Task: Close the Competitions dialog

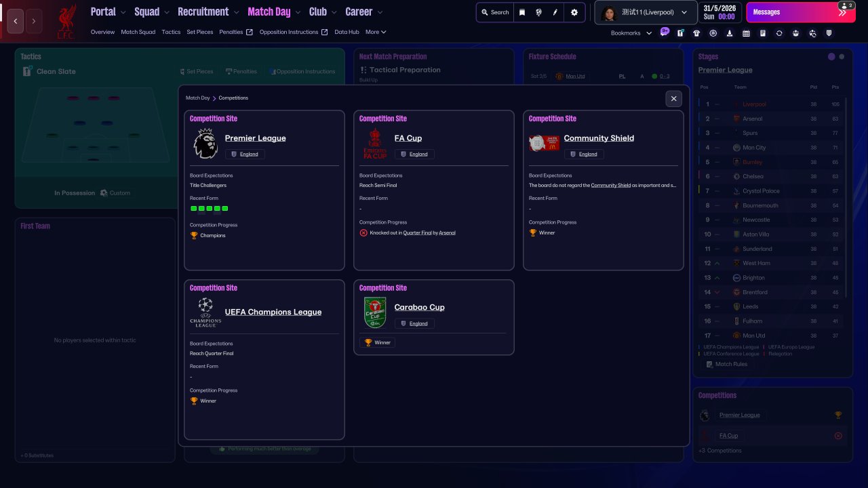Action: point(673,98)
